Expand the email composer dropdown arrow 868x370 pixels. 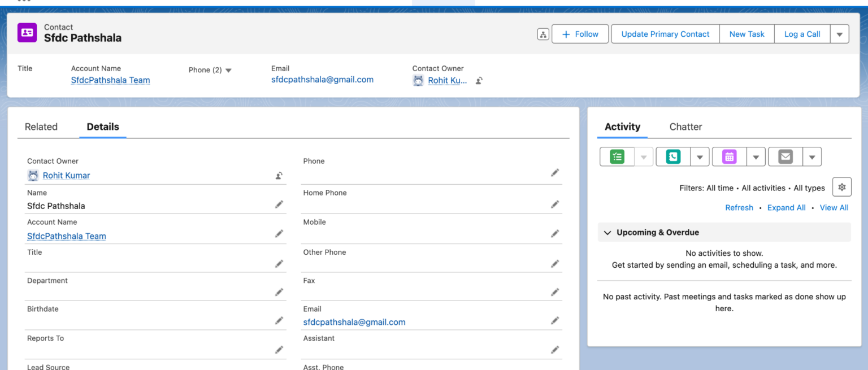812,156
